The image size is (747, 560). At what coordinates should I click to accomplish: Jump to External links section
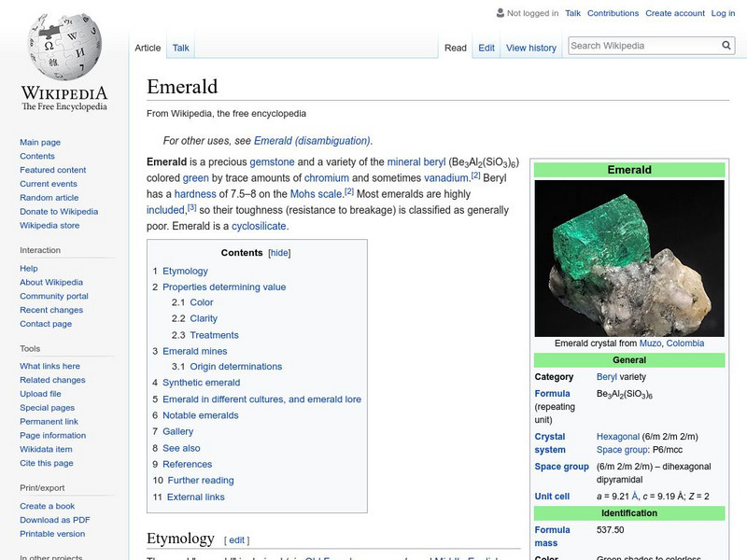tap(195, 497)
